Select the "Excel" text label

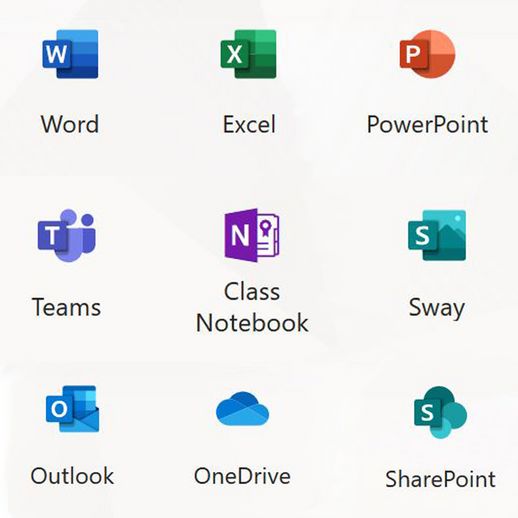(x=249, y=124)
